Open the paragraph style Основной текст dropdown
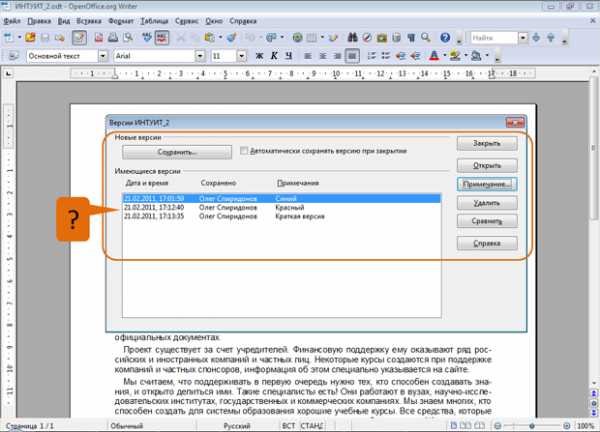 [x=103, y=56]
